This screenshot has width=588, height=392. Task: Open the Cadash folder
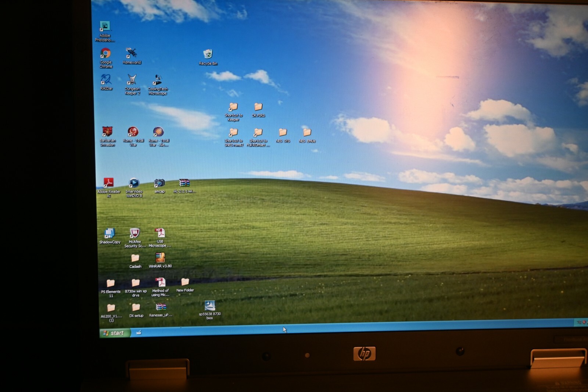135,261
